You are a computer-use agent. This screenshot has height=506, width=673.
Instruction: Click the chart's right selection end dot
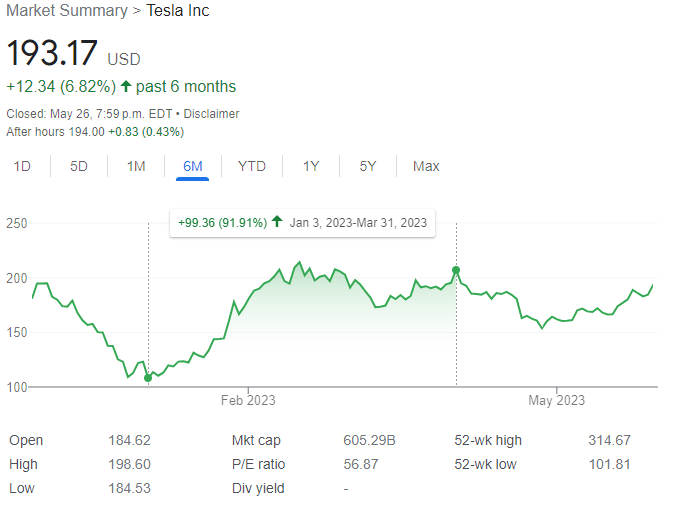click(x=456, y=270)
